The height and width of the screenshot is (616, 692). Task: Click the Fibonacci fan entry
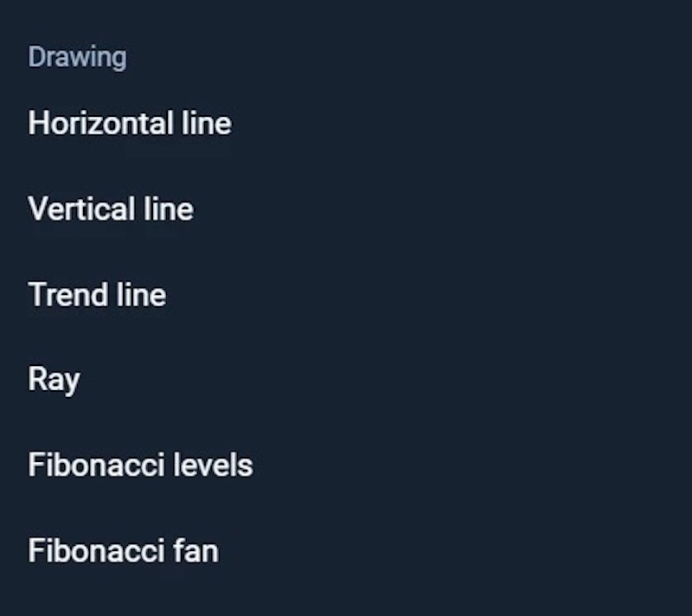click(123, 551)
